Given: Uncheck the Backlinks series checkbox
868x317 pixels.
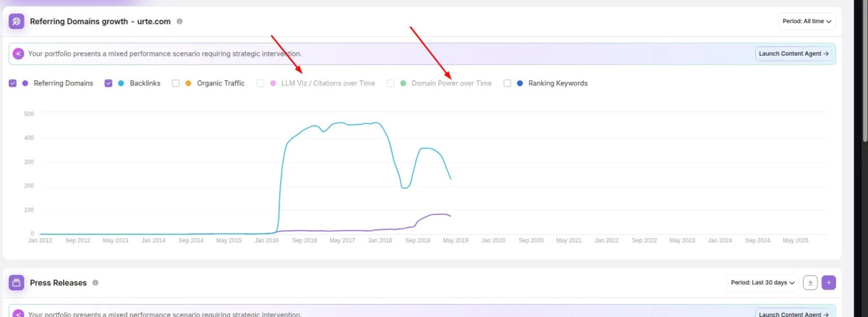Looking at the screenshot, I should [109, 83].
